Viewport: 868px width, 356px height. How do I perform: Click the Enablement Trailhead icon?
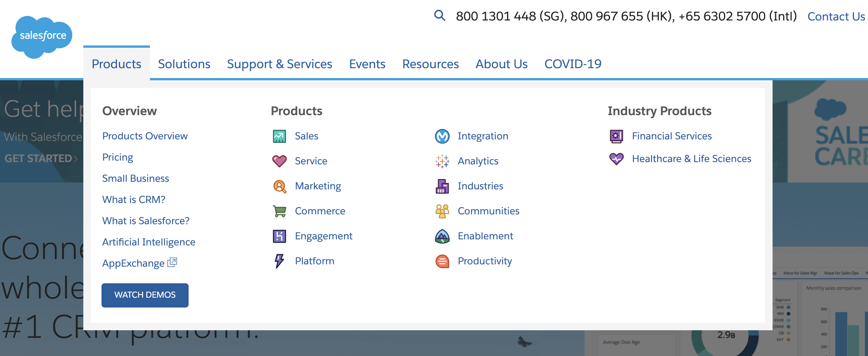(x=442, y=236)
